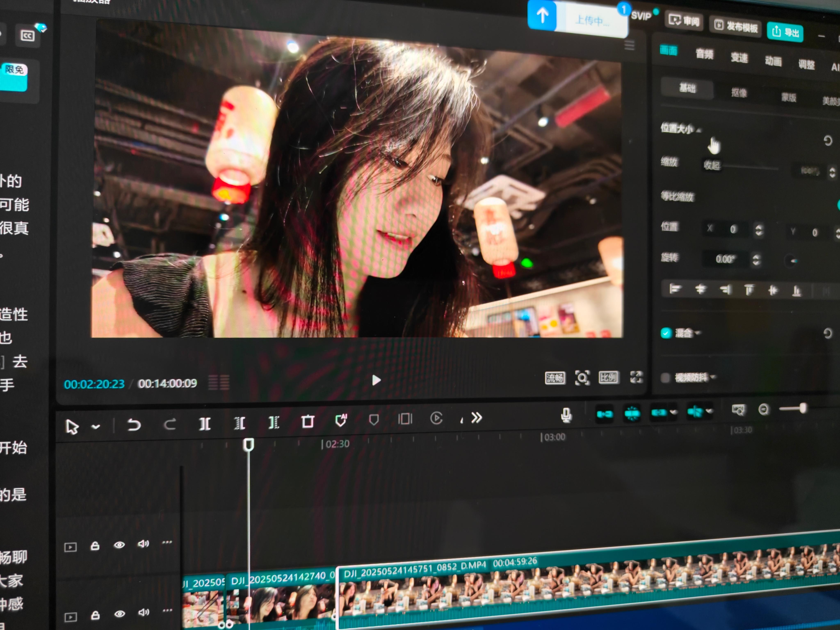Screen dimensions: 840x630
Task: Click the 缩放 percentage stepper
Action: [x=832, y=172]
